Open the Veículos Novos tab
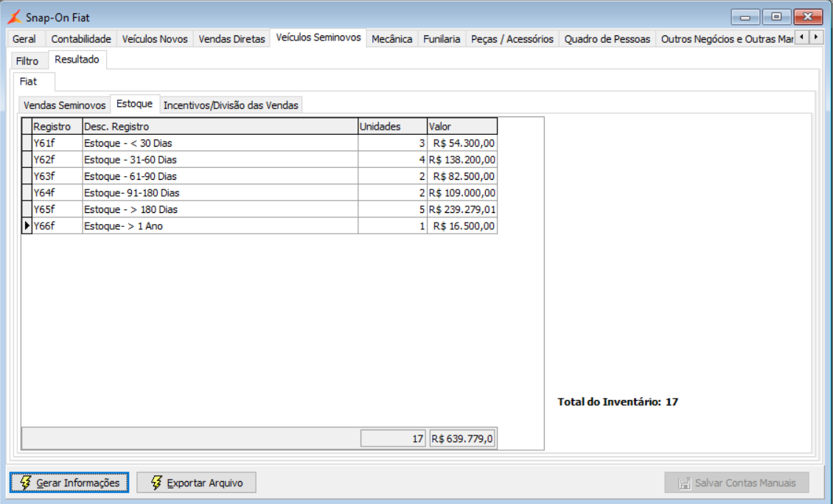 click(155, 39)
